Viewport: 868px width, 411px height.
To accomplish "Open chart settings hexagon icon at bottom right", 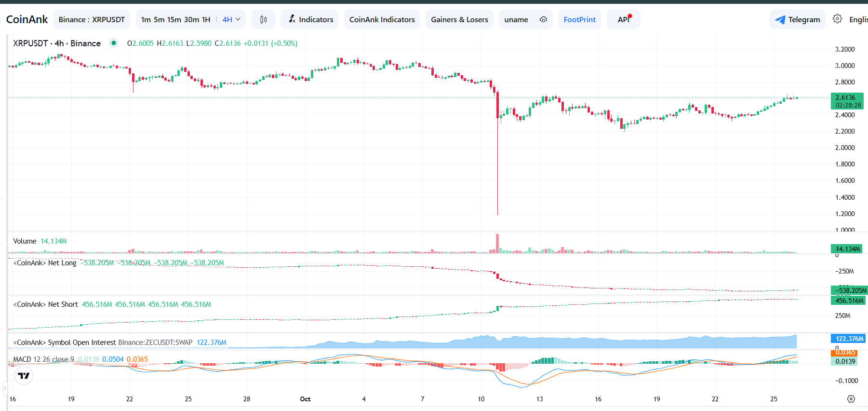I will tap(851, 399).
